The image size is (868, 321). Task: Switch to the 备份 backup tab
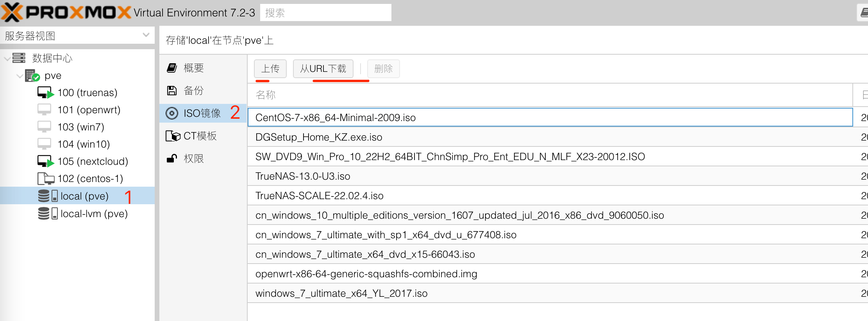coord(194,91)
